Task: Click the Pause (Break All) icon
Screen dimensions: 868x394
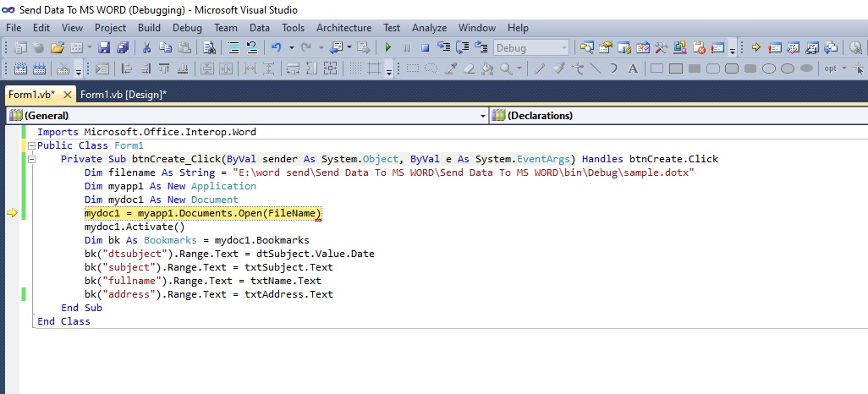Action: click(406, 47)
